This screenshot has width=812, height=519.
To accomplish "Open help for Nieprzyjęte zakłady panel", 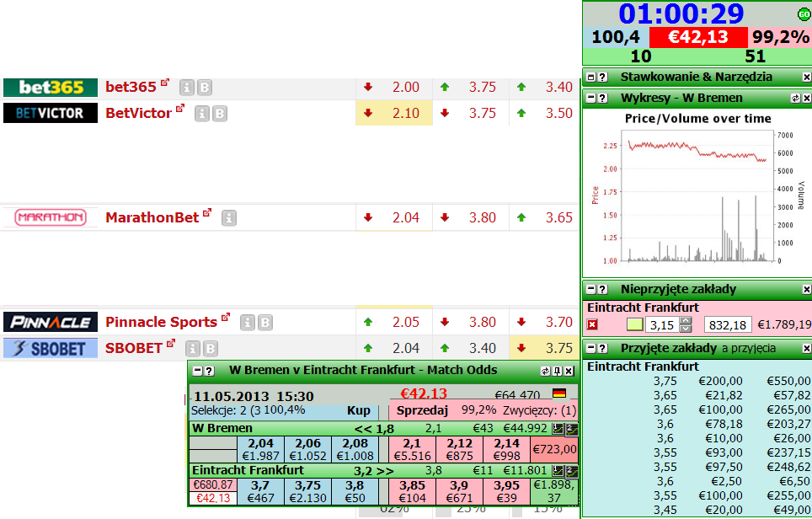I will click(602, 289).
